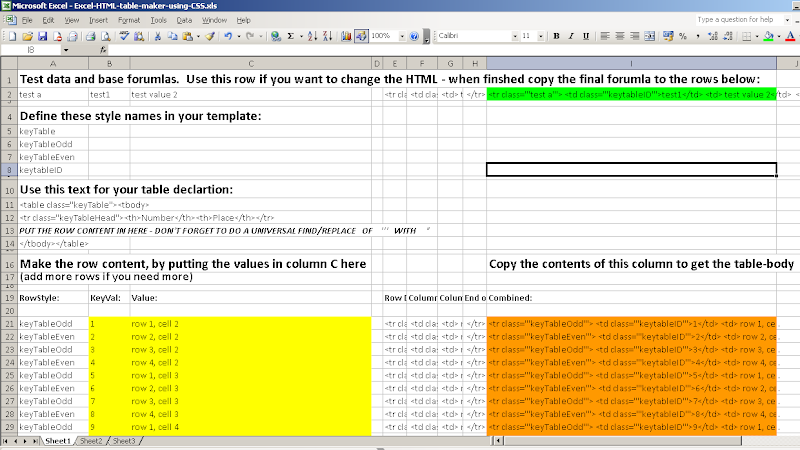Launch the Chart Wizard
The image size is (800, 450).
pyautogui.click(x=346, y=36)
